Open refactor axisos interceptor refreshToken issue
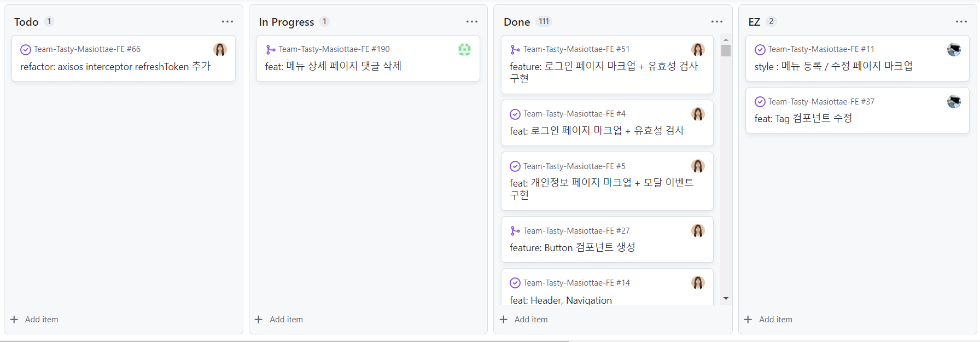The width and height of the screenshot is (980, 342). pos(115,67)
